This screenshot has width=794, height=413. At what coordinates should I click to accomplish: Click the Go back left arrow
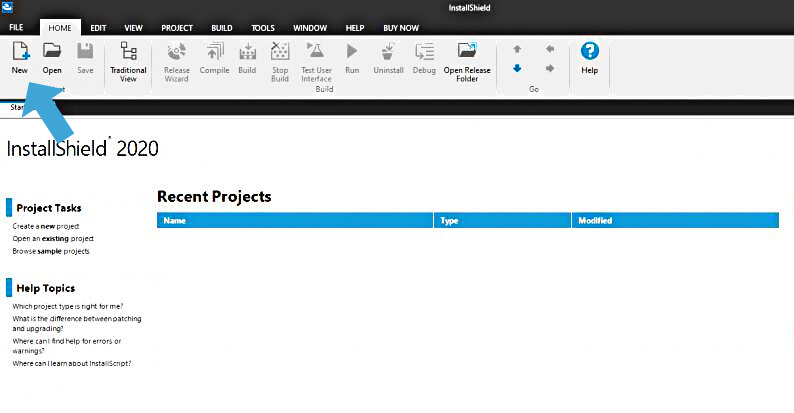click(x=550, y=49)
